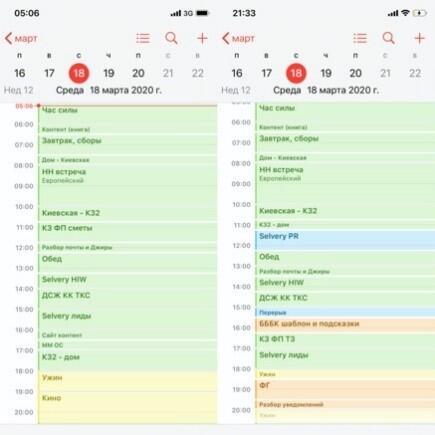435x435 pixels.
Task: Select day 20 in left week strip
Action: coord(138,73)
